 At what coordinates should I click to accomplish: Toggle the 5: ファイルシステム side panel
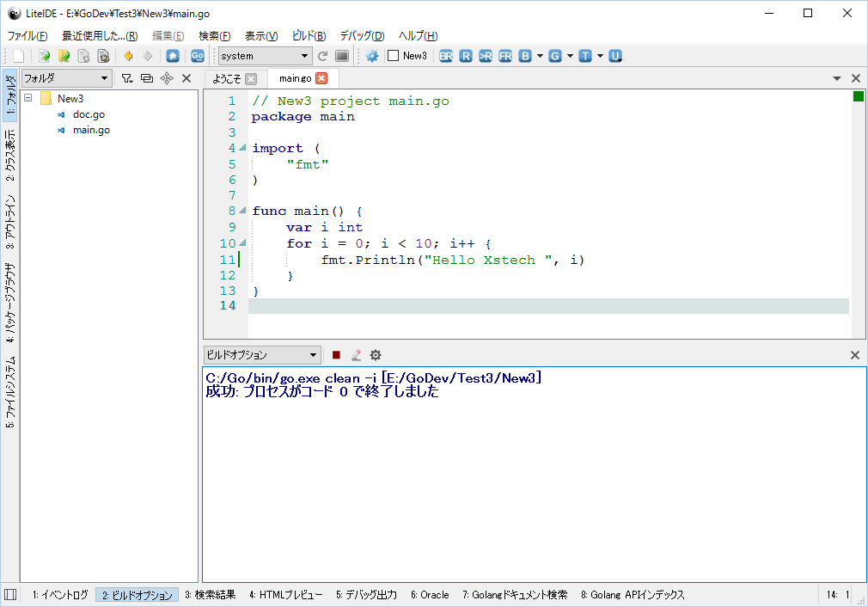[10, 391]
